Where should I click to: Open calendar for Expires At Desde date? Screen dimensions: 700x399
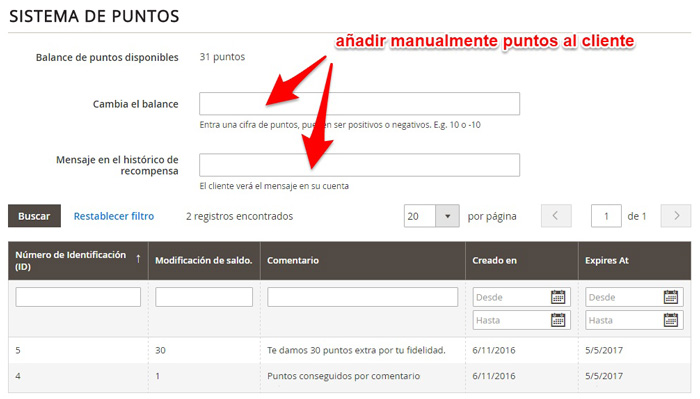(x=671, y=297)
